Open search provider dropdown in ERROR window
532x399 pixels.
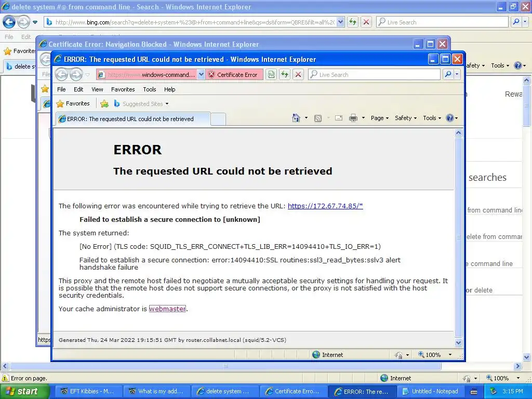coord(457,74)
